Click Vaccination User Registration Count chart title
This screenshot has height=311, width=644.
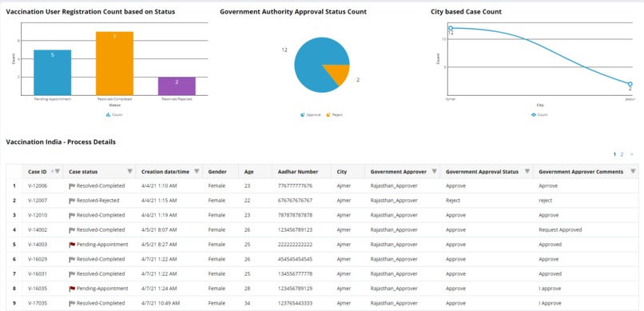click(x=90, y=12)
